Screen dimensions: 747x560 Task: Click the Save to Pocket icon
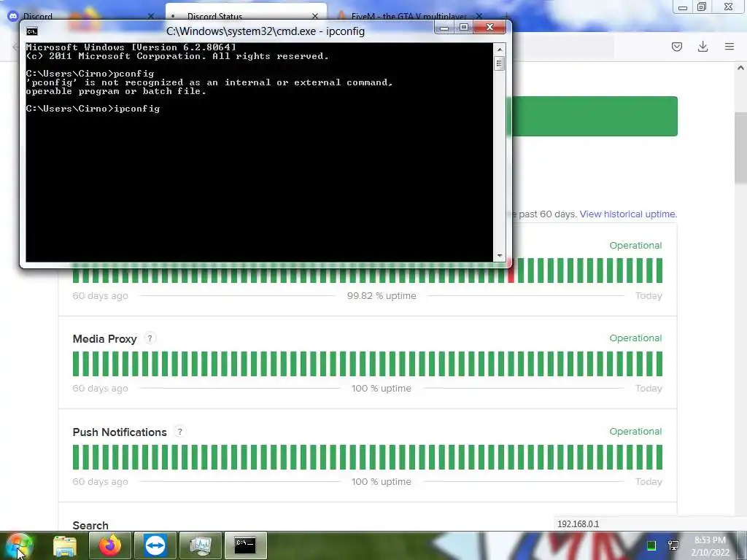tap(676, 46)
